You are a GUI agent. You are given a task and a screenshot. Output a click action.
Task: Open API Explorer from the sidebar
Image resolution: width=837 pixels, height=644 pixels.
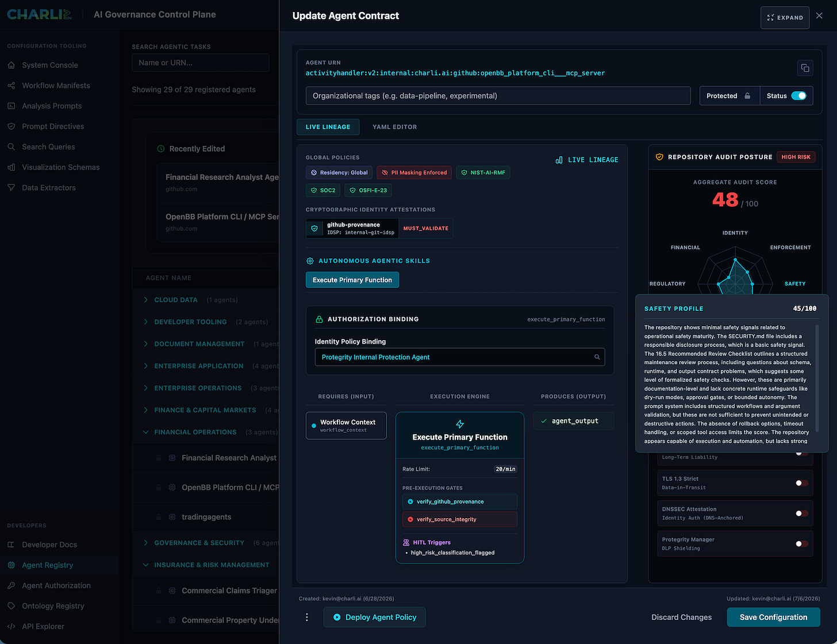click(x=43, y=626)
